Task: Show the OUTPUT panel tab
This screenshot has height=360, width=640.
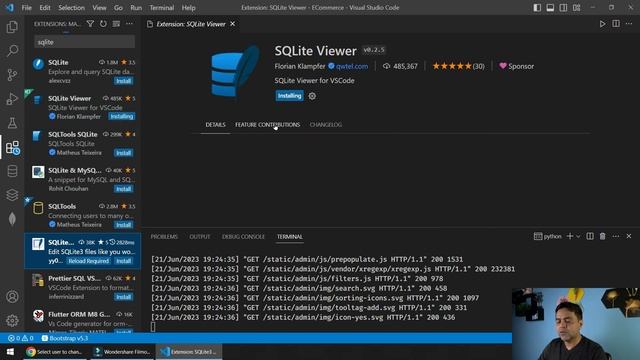Action: (x=200, y=237)
